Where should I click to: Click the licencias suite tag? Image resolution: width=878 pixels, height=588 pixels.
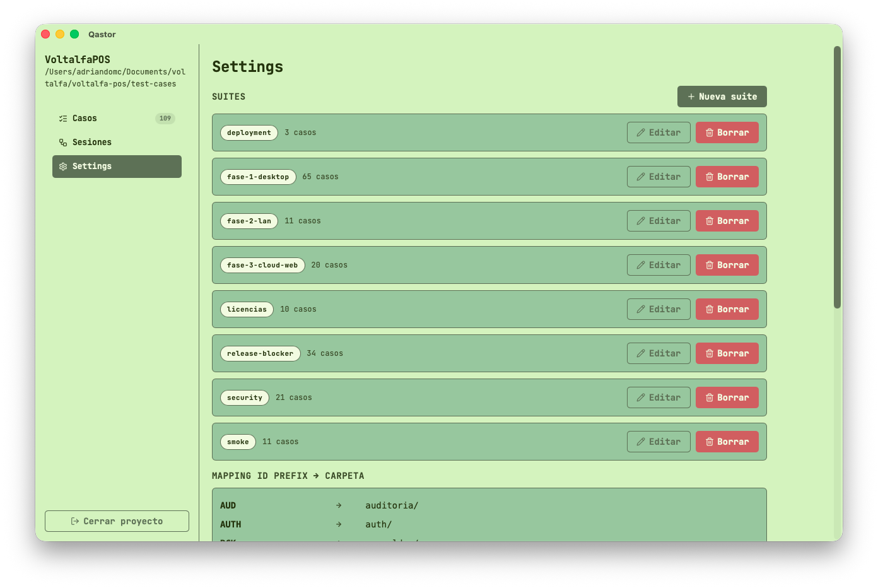[x=247, y=309]
